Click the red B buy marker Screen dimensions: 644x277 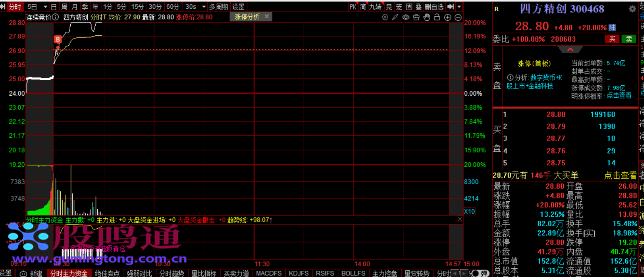click(x=58, y=40)
